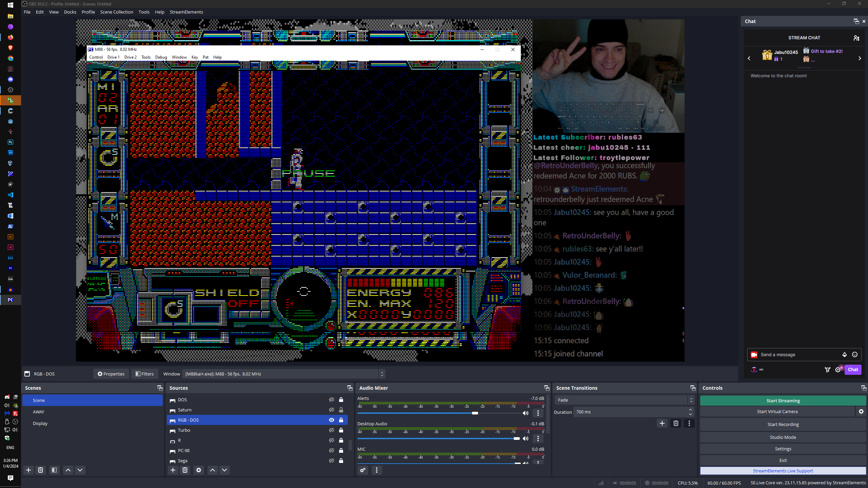Open chat settings gear icon
Image resolution: width=868 pixels, height=488 pixels.
(838, 370)
